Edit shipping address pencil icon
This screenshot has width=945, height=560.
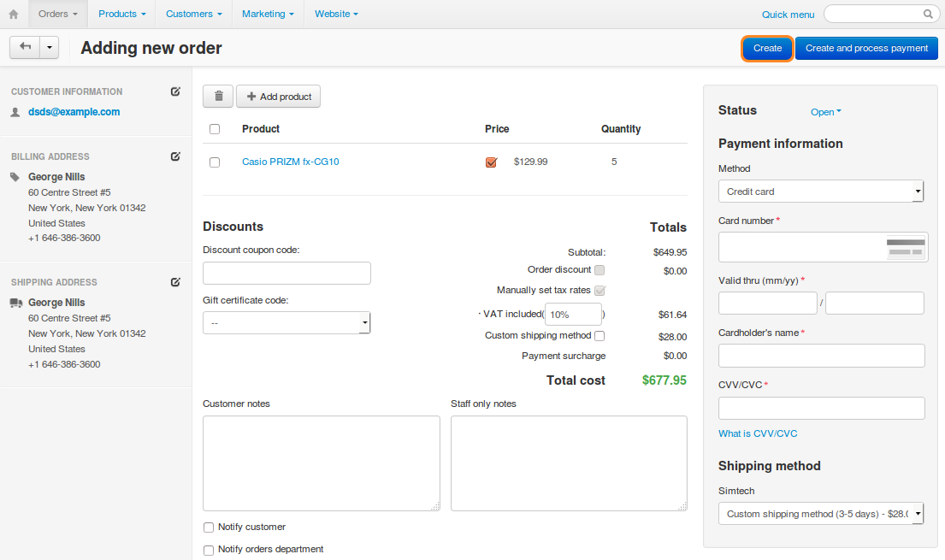175,282
